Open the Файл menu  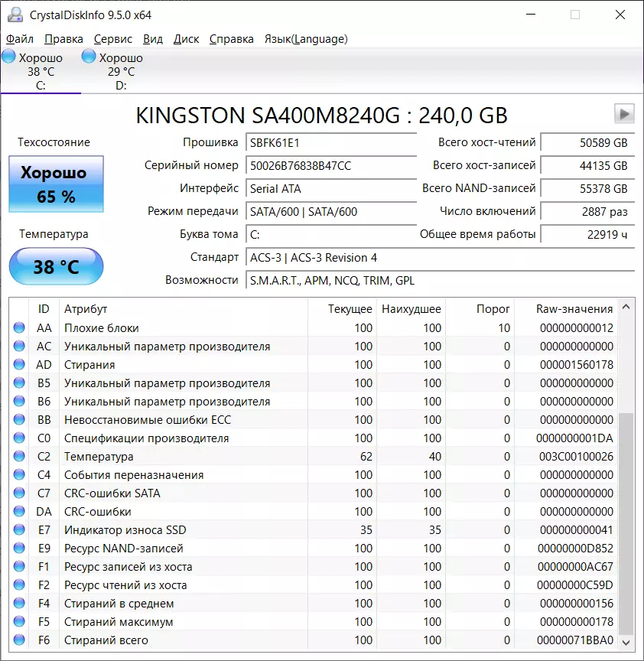(x=20, y=39)
